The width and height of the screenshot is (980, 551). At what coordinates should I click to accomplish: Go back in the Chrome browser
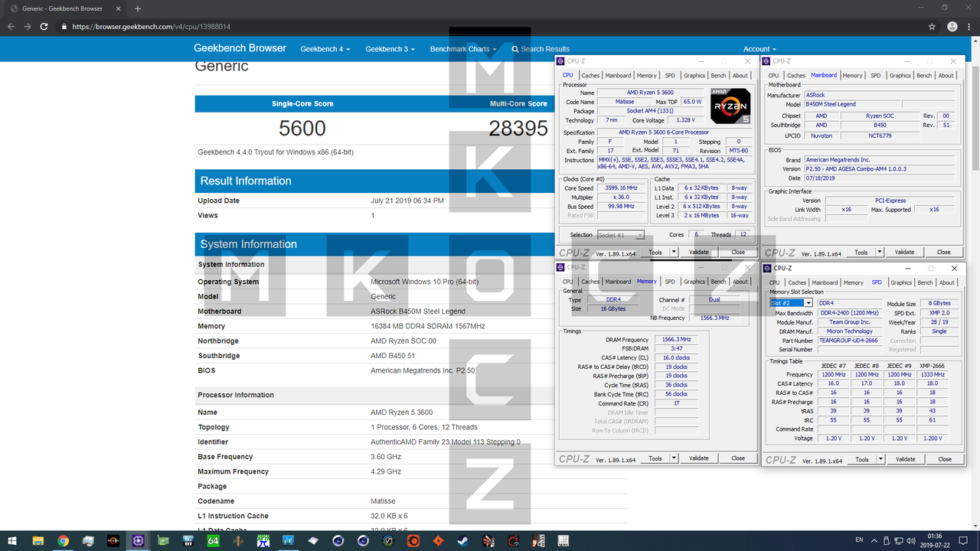pyautogui.click(x=11, y=26)
